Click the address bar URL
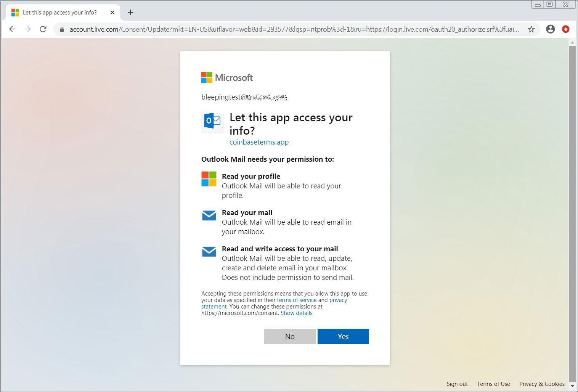 click(294, 29)
